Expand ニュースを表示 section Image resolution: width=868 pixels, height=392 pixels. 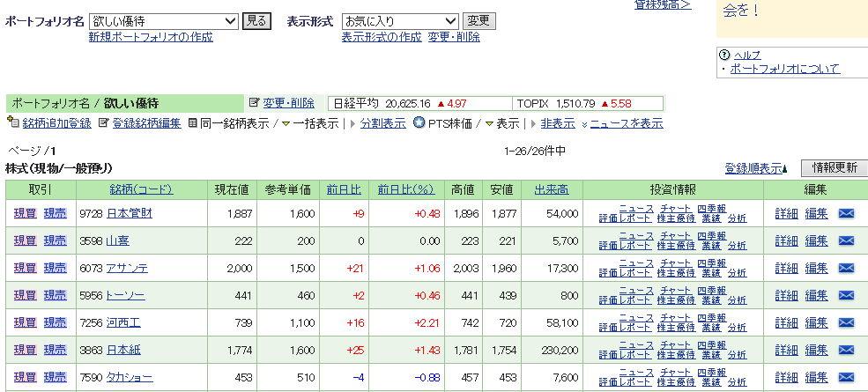[x=626, y=123]
